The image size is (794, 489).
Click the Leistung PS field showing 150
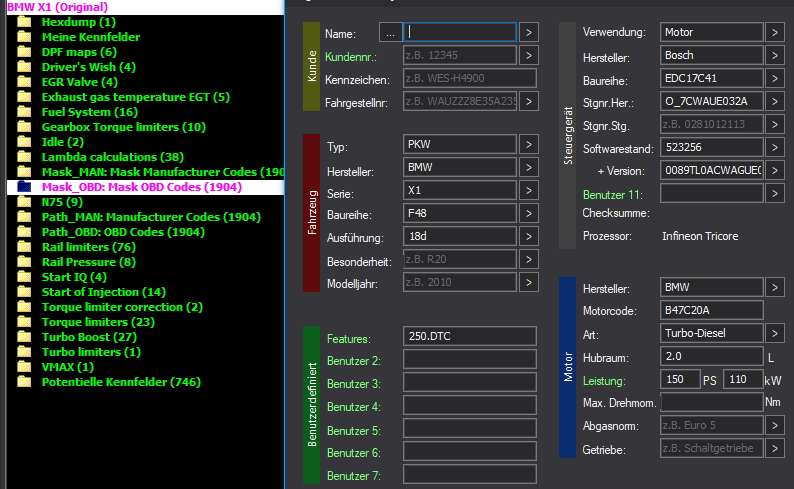680,379
